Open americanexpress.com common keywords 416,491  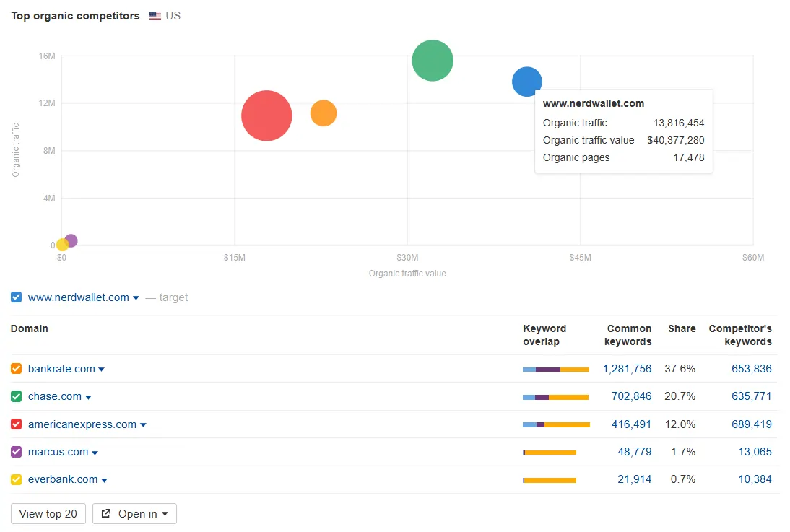coord(631,424)
